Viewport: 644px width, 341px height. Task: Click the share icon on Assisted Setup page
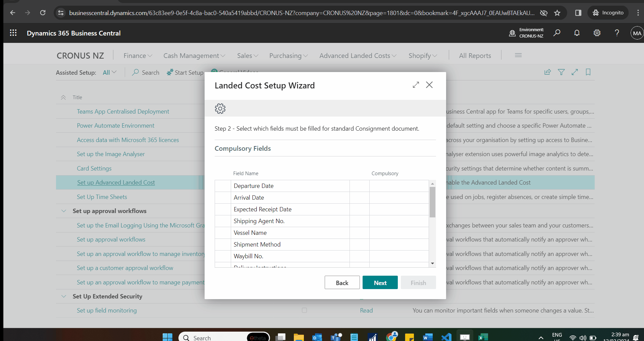[548, 72]
